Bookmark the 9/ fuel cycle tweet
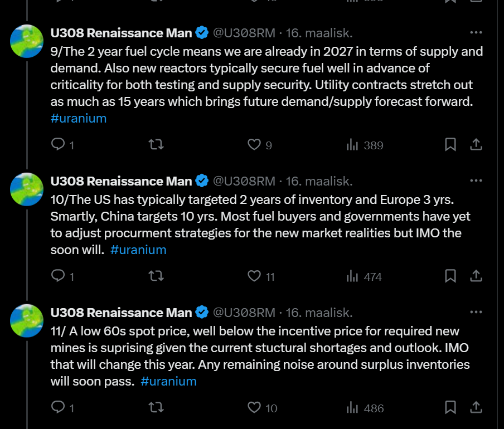Screen dimensions: 504x429 click(x=450, y=144)
